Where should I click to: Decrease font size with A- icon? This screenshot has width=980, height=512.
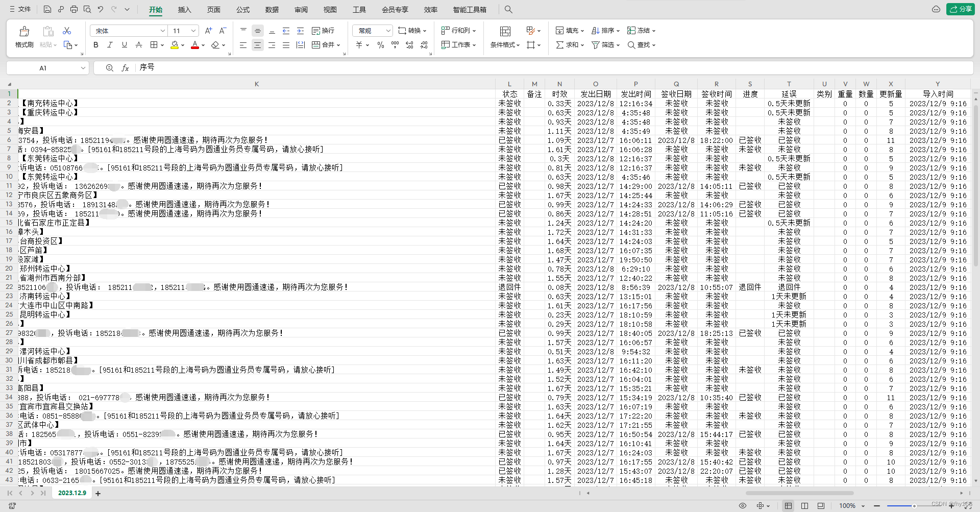pyautogui.click(x=223, y=31)
